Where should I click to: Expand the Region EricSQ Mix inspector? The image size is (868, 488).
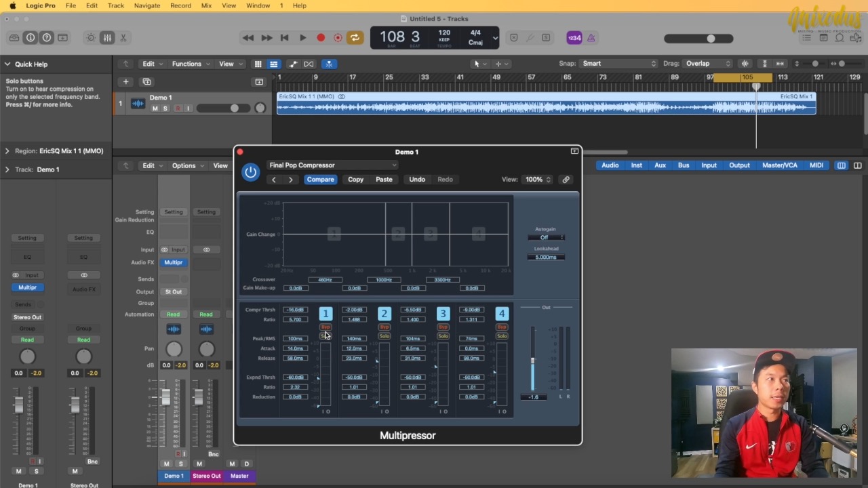click(7, 151)
